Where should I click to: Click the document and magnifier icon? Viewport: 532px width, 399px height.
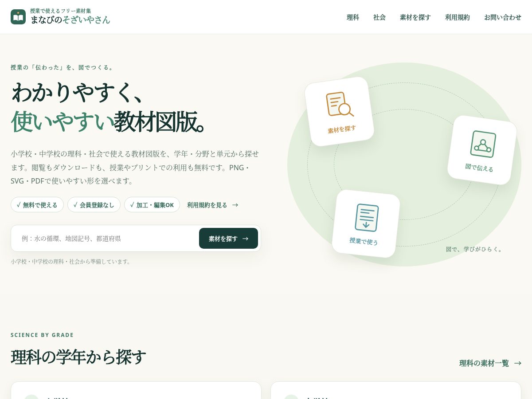pos(340,104)
